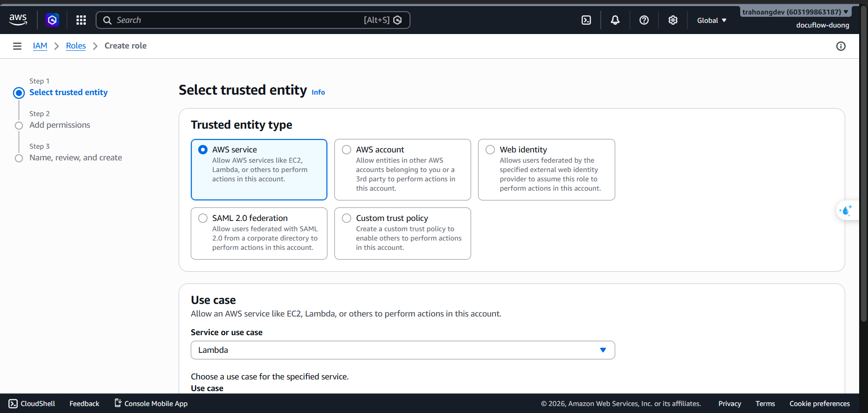868x413 pixels.
Task: Choose the Web identity radio option
Action: point(490,150)
